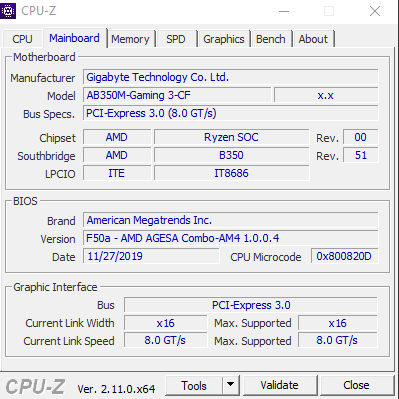Click the model revision field x.x

pos(326,95)
